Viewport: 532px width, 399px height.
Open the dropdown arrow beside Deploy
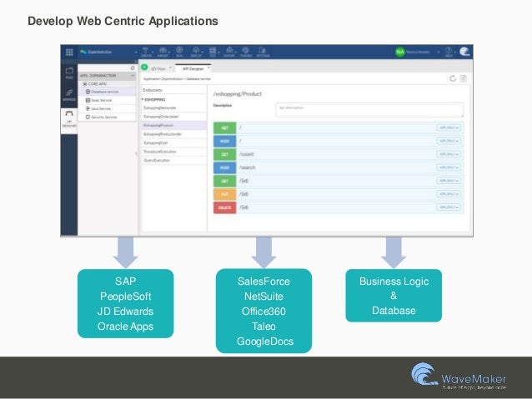click(203, 52)
